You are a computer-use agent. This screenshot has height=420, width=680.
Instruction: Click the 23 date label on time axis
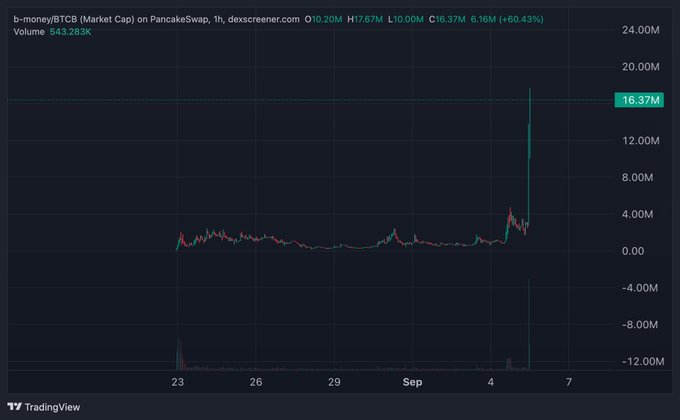click(x=177, y=382)
